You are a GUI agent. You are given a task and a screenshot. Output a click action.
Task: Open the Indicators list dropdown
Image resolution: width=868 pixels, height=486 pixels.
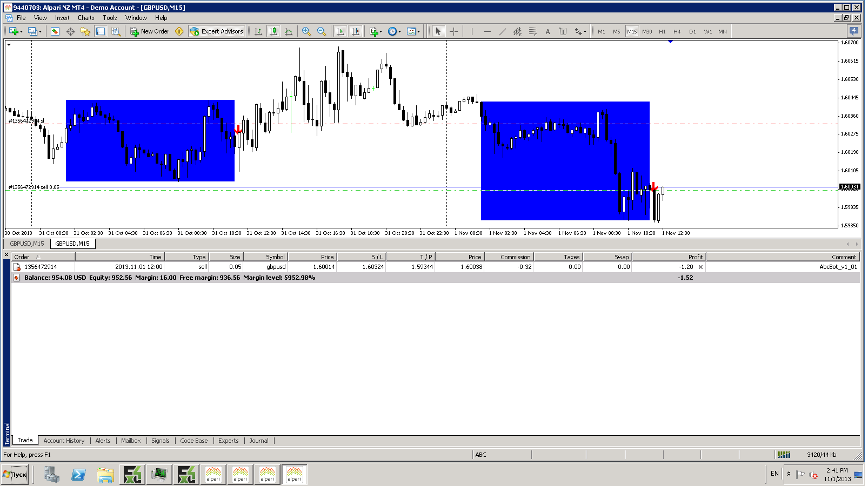tap(376, 31)
